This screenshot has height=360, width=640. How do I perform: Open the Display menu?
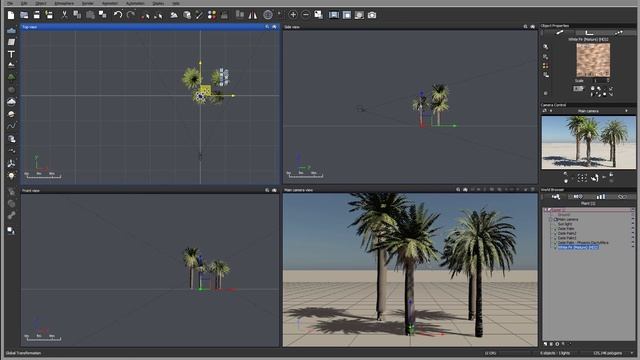158,3
